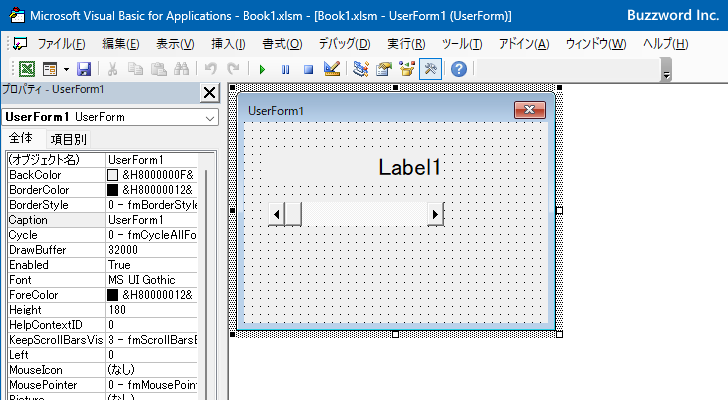Click the Save icon in toolbar
This screenshot has height=400, width=728.
click(x=84, y=69)
